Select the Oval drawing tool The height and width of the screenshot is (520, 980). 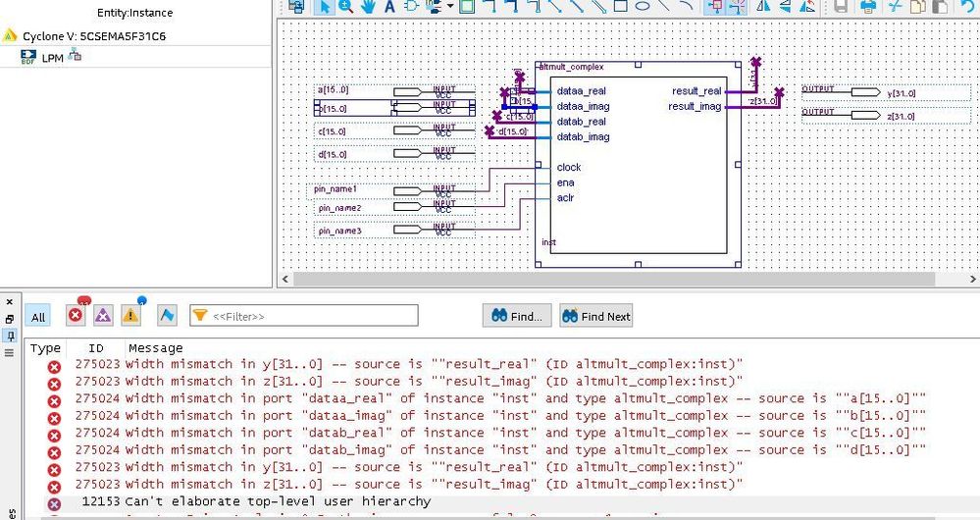coord(642,6)
